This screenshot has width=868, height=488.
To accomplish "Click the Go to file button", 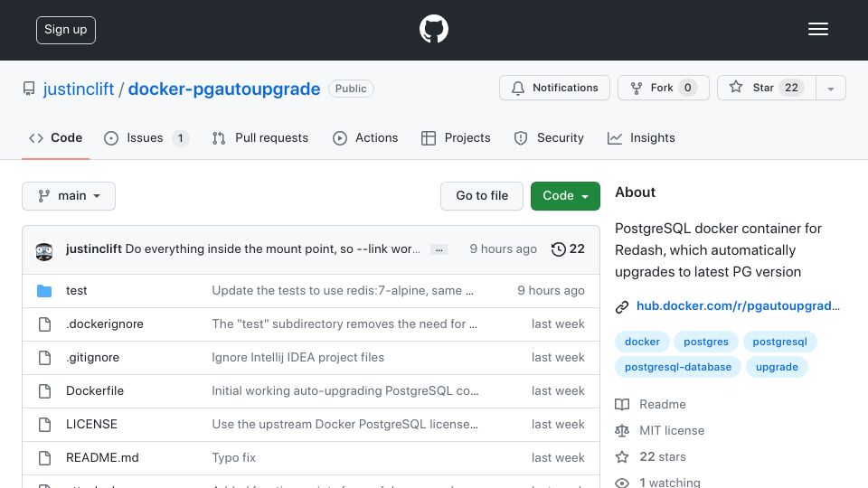I will point(482,196).
